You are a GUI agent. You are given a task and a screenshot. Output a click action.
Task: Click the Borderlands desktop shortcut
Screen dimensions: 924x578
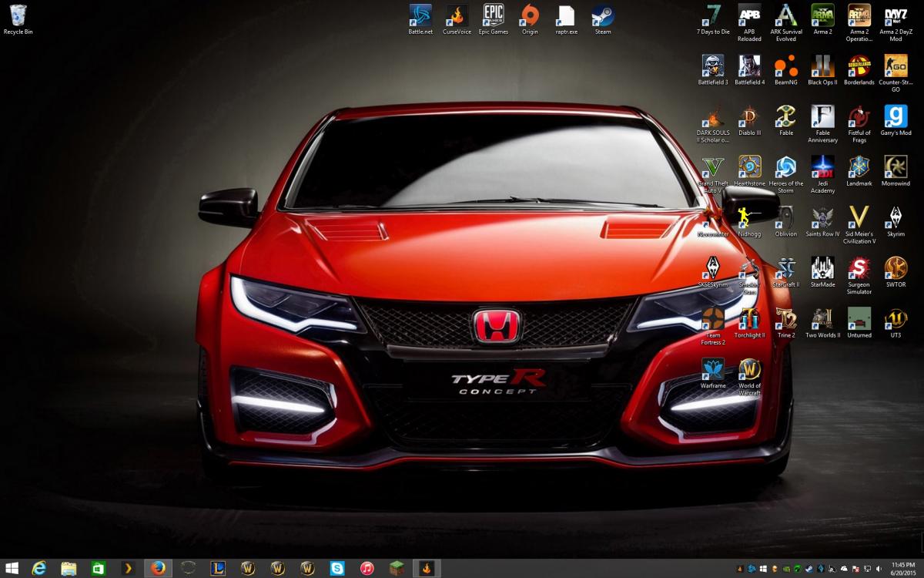click(859, 67)
